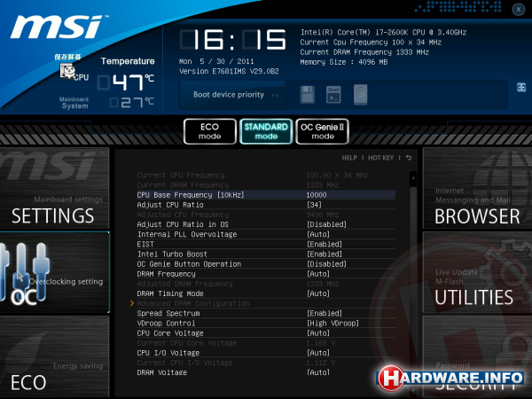Edit the CPU Base Frequency value 10000
Image resolution: width=532 pixels, height=399 pixels.
tap(317, 195)
